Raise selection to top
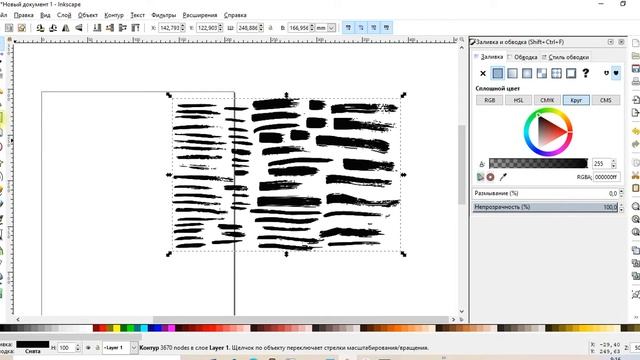This screenshot has width=640, height=360. point(136,28)
